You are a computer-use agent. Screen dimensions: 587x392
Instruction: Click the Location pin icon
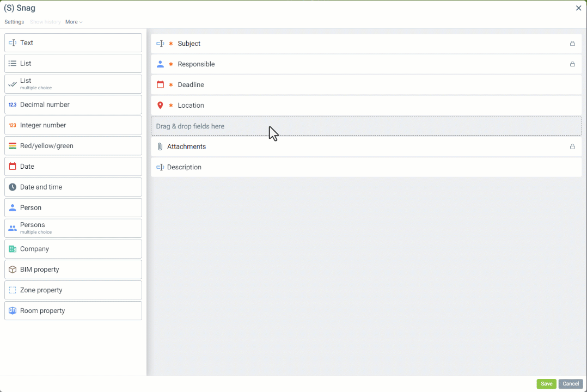point(160,106)
